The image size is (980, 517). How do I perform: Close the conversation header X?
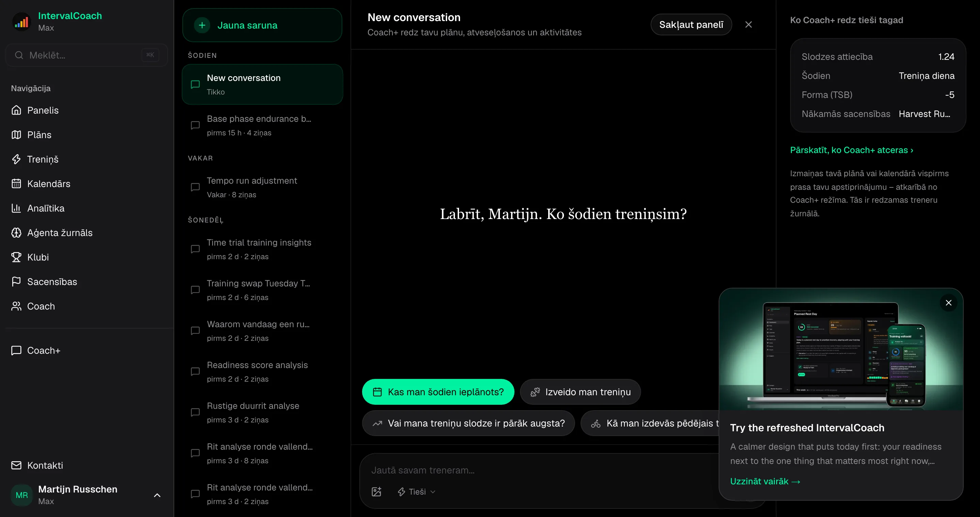tap(748, 25)
